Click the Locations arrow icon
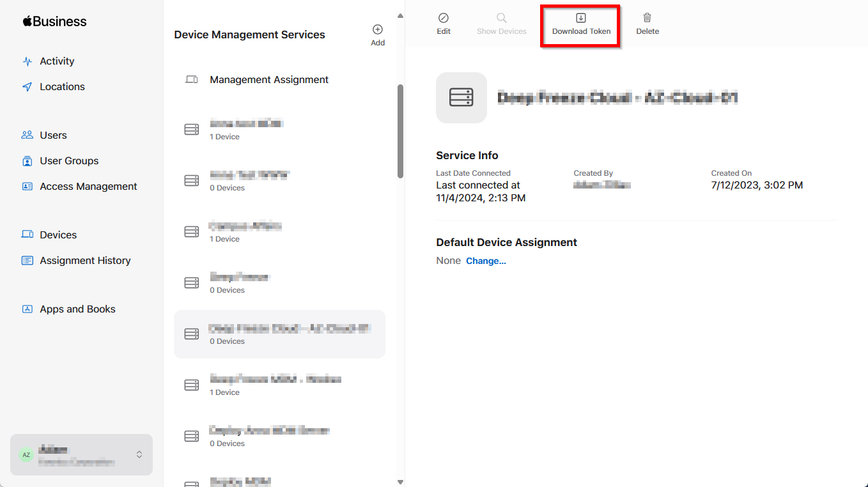Viewport: 868px width, 487px height. (x=27, y=87)
